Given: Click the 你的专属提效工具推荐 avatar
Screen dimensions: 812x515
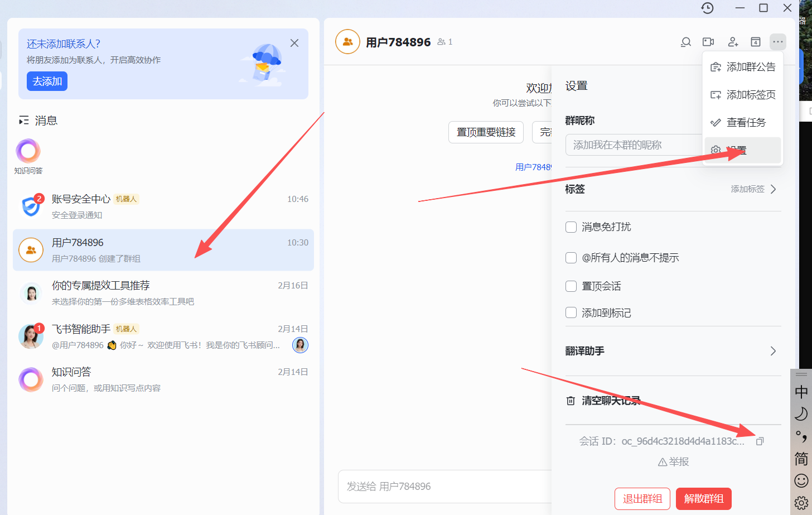Looking at the screenshot, I should [x=31, y=293].
